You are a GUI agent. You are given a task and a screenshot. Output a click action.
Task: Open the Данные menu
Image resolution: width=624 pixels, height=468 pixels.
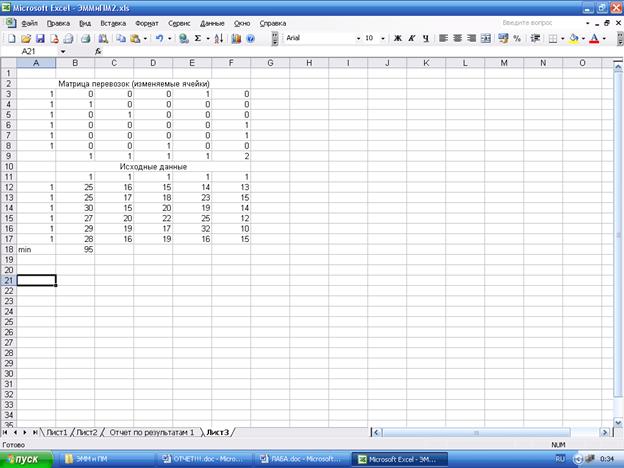click(x=212, y=23)
